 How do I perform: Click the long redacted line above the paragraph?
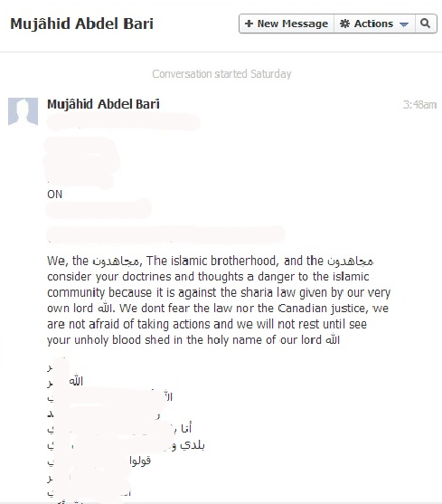(166, 233)
